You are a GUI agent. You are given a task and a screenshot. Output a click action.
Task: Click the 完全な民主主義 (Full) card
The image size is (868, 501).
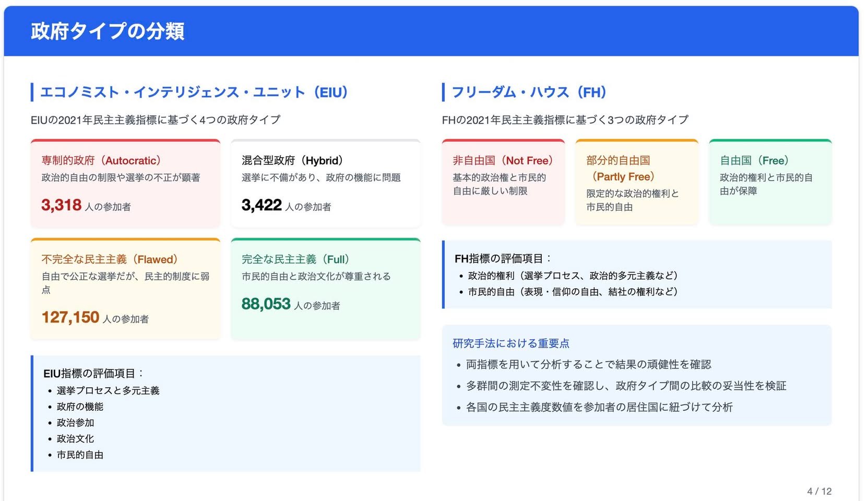(x=326, y=289)
